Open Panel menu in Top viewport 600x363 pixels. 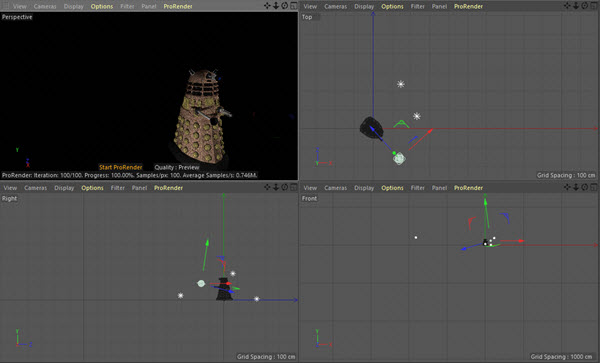pos(439,7)
